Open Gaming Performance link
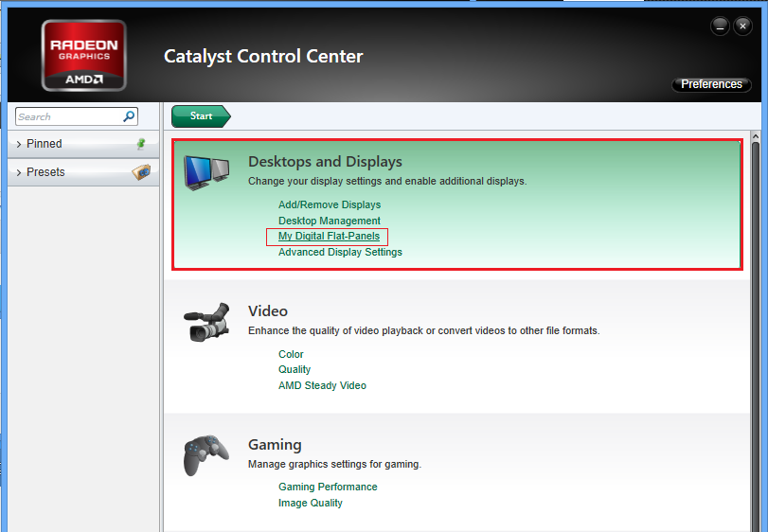The height and width of the screenshot is (532, 768). (328, 487)
